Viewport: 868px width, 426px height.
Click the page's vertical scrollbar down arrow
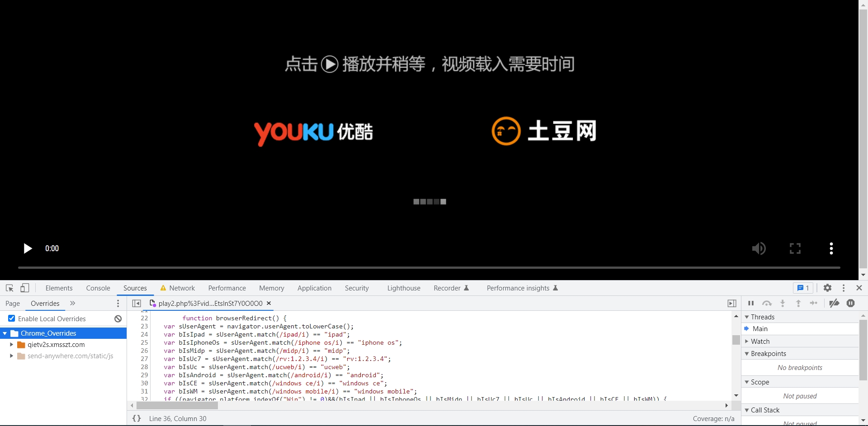tap(863, 275)
